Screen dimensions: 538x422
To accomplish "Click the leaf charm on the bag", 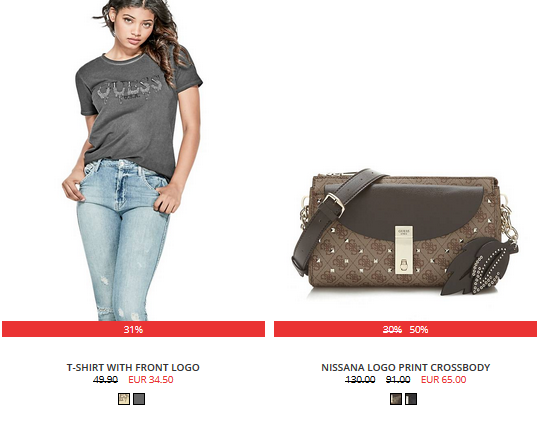I will point(480,266).
